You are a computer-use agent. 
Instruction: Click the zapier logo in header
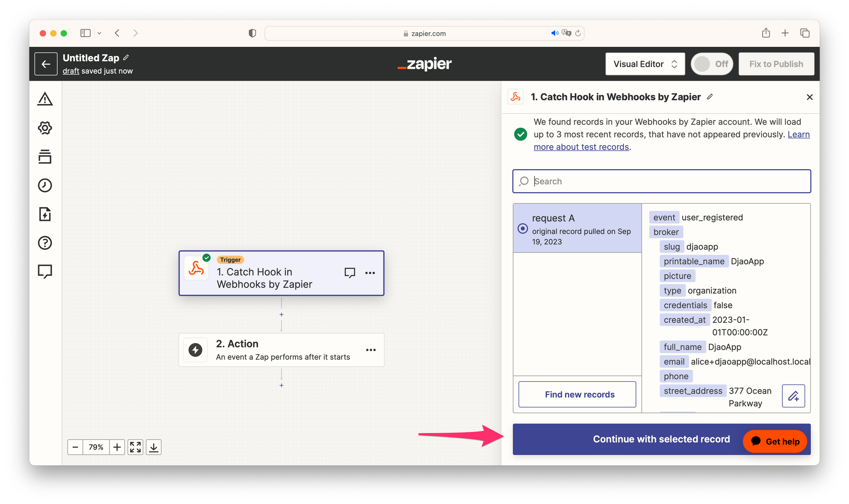[424, 64]
